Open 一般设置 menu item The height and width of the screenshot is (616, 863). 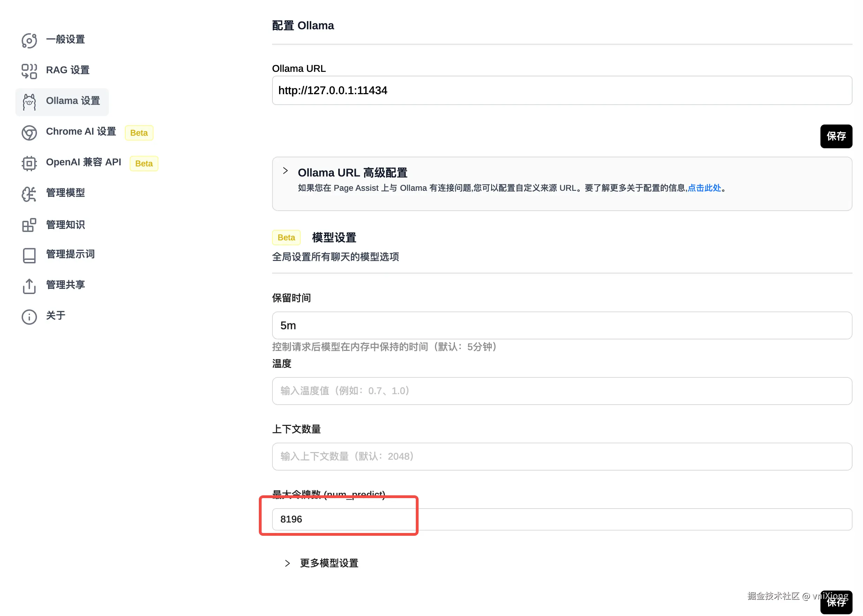[65, 39]
